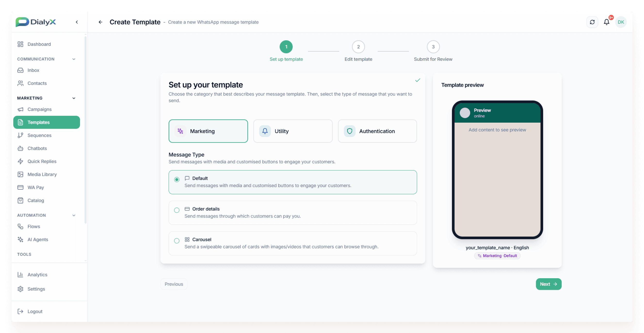The width and height of the screenshot is (644, 333).
Task: Click the refresh icon in the header
Action: coord(592,22)
